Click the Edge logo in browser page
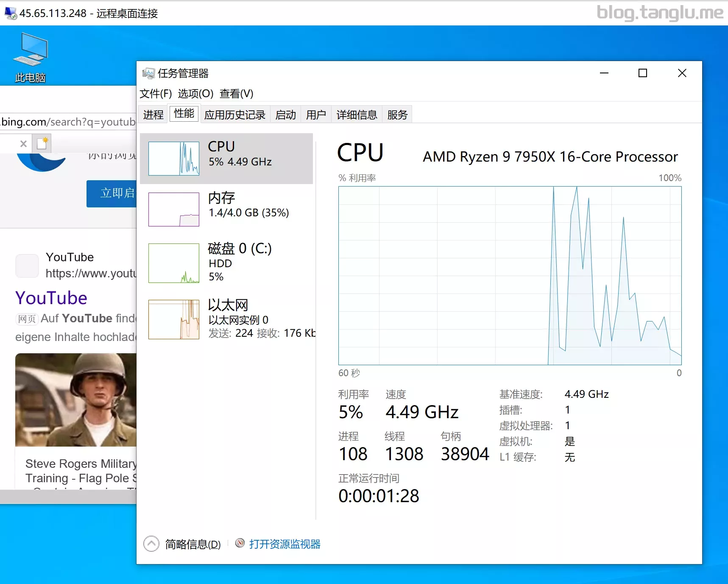The height and width of the screenshot is (584, 728). pyautogui.click(x=41, y=163)
